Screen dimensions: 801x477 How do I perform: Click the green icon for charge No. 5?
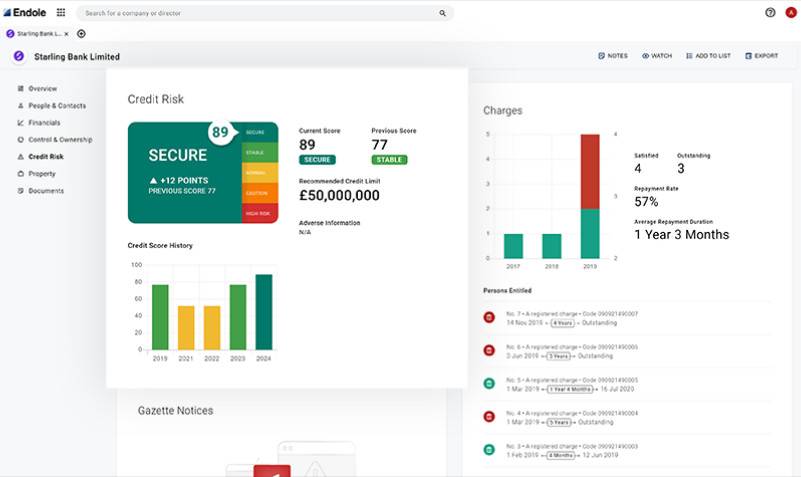(489, 383)
